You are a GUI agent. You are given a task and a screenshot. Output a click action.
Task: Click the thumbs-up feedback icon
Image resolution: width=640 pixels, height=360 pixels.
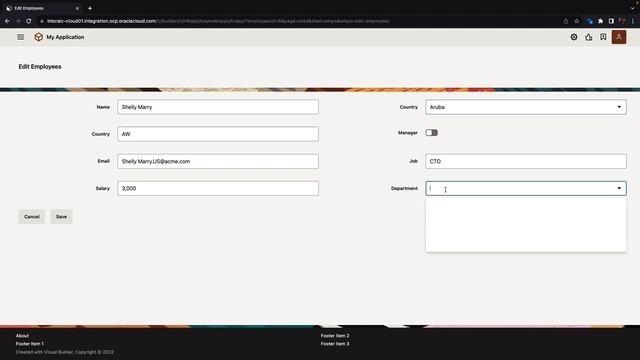[589, 37]
